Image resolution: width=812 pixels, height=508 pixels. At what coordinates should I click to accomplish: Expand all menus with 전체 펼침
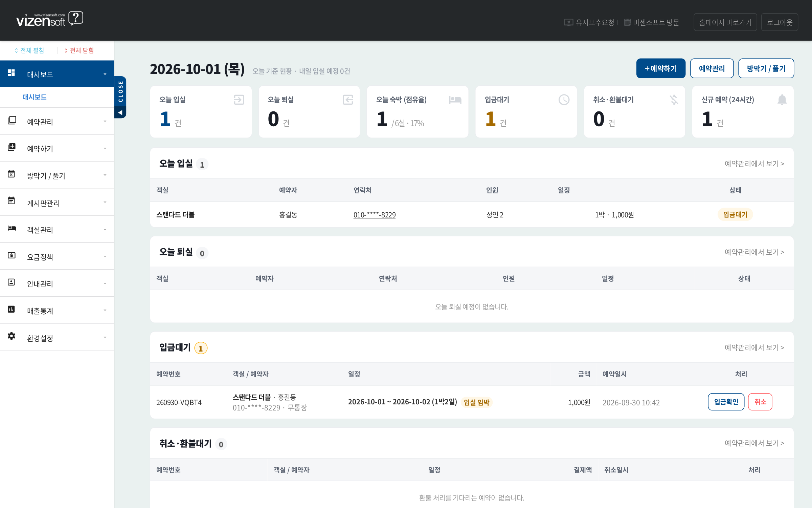(29, 50)
